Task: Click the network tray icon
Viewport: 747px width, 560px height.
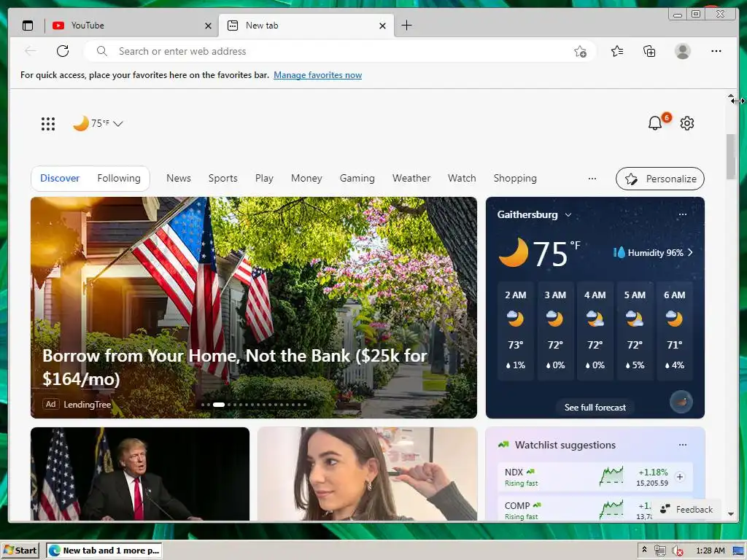Action: pos(659,551)
